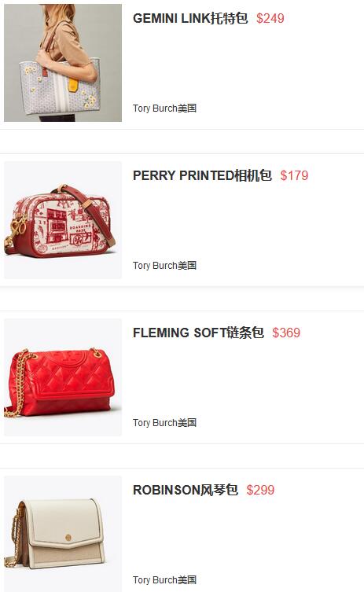
Task: Select the $249 price of Gemini Link
Action: [x=270, y=18]
